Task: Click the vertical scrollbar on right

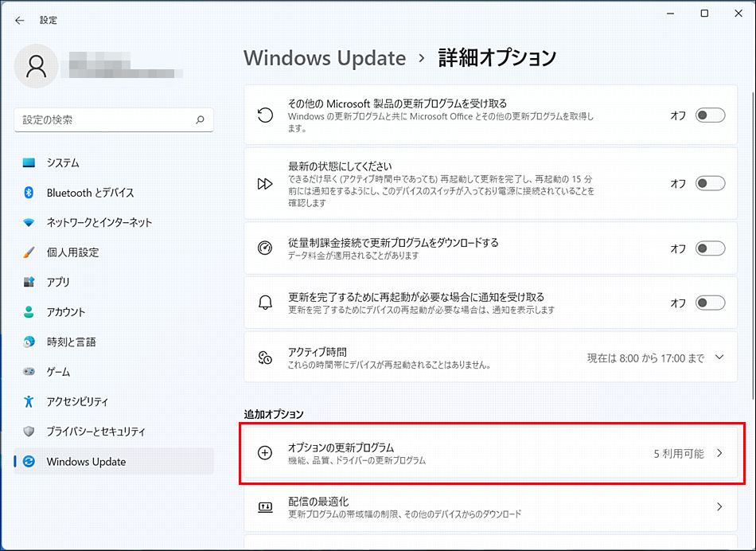Action: (753, 244)
